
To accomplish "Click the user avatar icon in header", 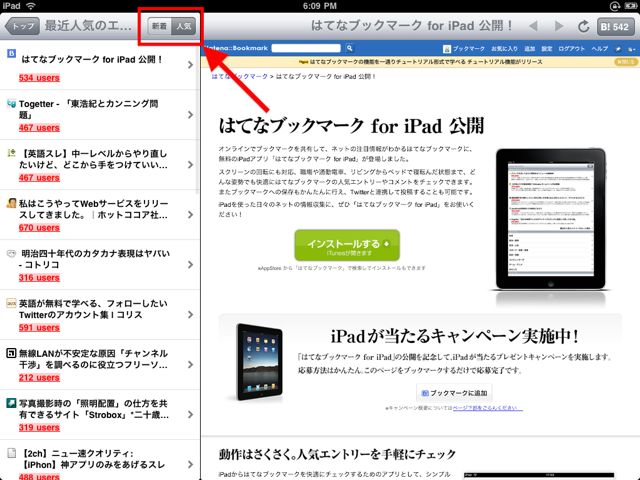I will pos(447,49).
